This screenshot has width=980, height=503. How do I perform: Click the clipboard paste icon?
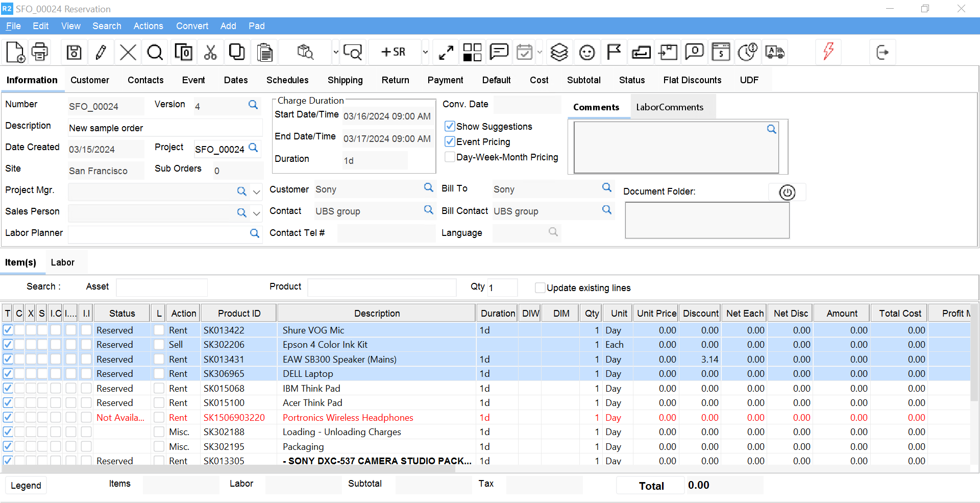pos(264,52)
